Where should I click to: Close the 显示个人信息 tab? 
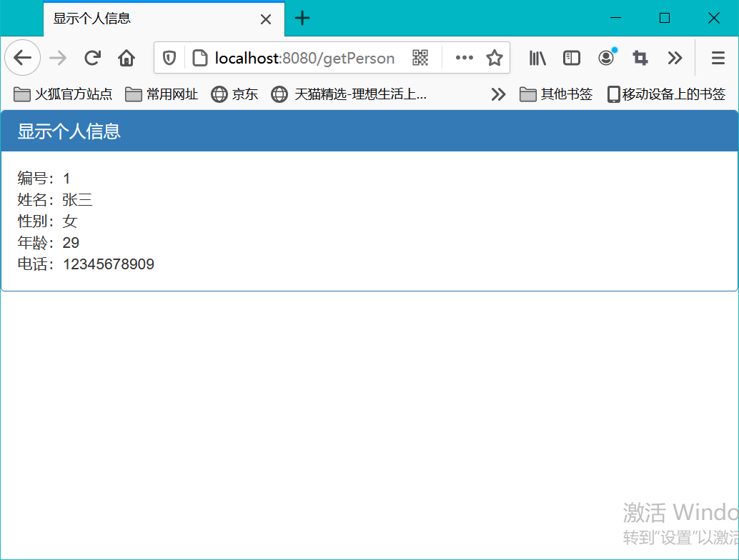266,19
